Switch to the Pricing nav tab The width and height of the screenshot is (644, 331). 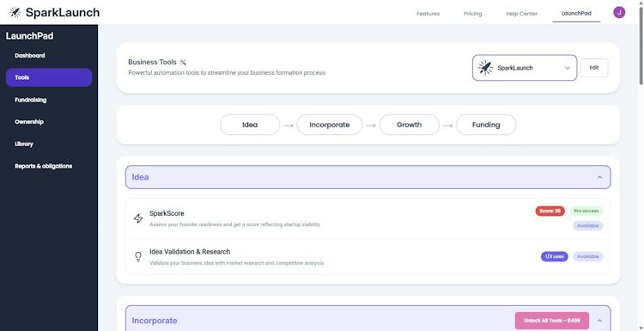(x=473, y=14)
